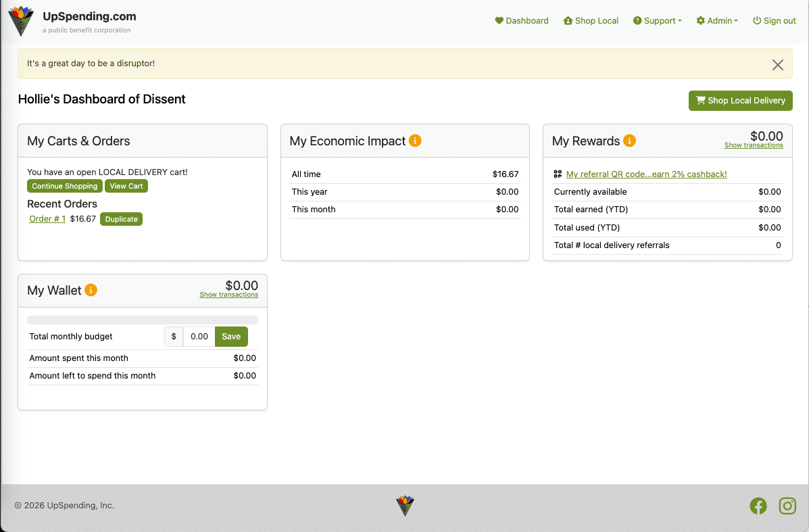This screenshot has height=532, width=809.
Task: Expand the Admin dropdown menu
Action: tap(717, 21)
